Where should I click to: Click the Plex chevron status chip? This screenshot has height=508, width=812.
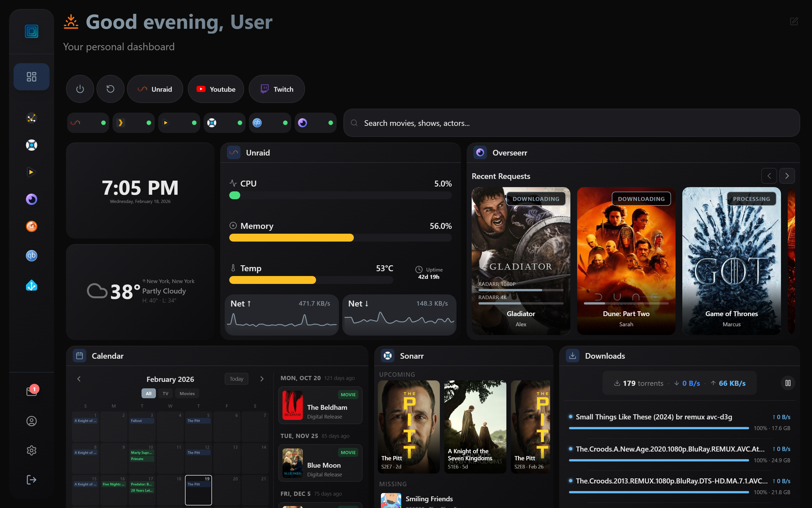tap(134, 123)
